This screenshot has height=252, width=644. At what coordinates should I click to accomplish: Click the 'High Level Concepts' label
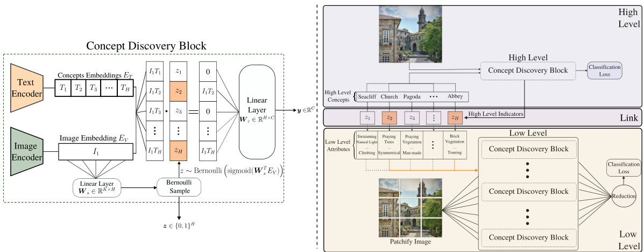pos(337,96)
